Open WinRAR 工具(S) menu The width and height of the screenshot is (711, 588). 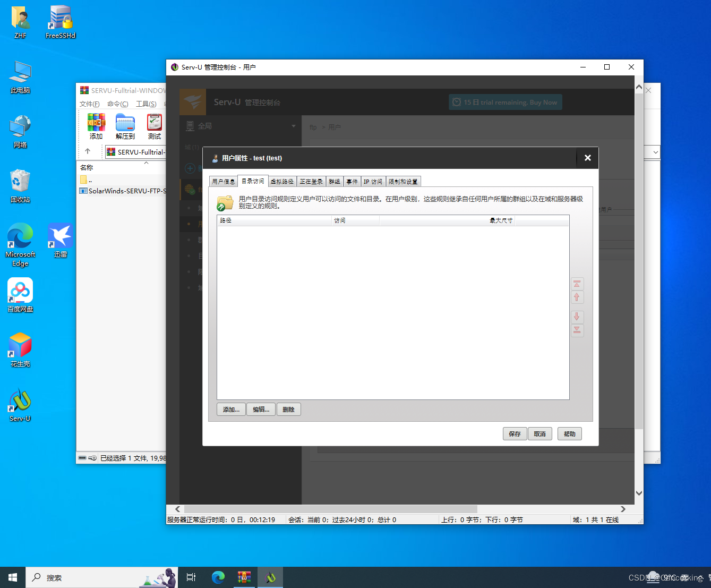[146, 104]
